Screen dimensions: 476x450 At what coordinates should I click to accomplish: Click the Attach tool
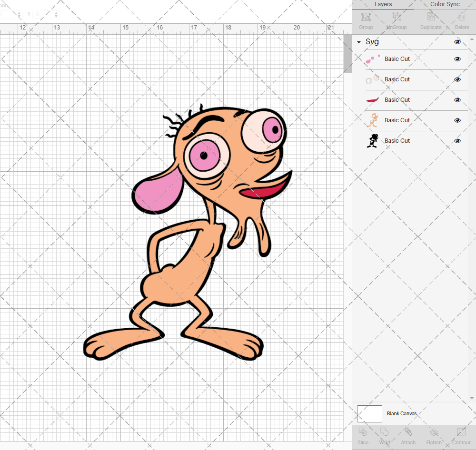point(408,435)
